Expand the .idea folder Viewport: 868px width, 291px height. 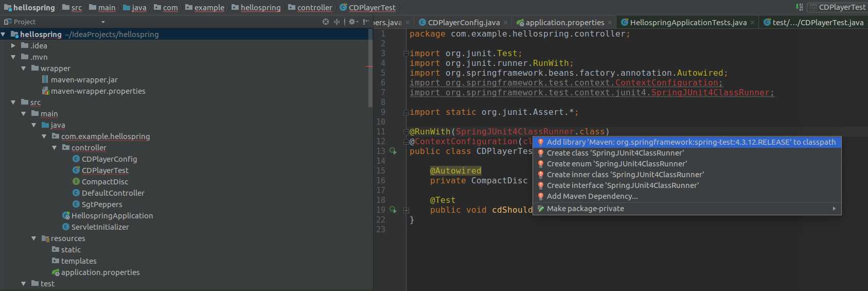13,46
